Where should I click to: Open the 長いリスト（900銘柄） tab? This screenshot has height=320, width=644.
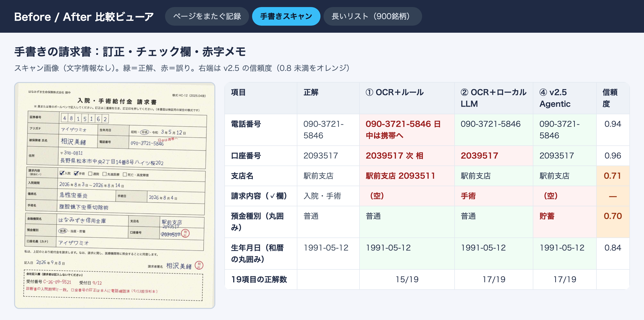click(x=372, y=16)
